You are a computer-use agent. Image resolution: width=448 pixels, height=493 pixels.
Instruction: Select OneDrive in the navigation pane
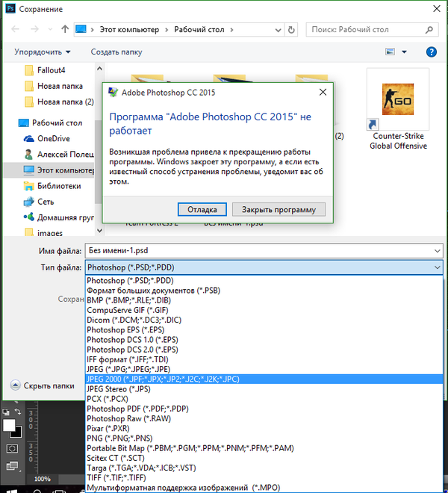click(x=53, y=138)
